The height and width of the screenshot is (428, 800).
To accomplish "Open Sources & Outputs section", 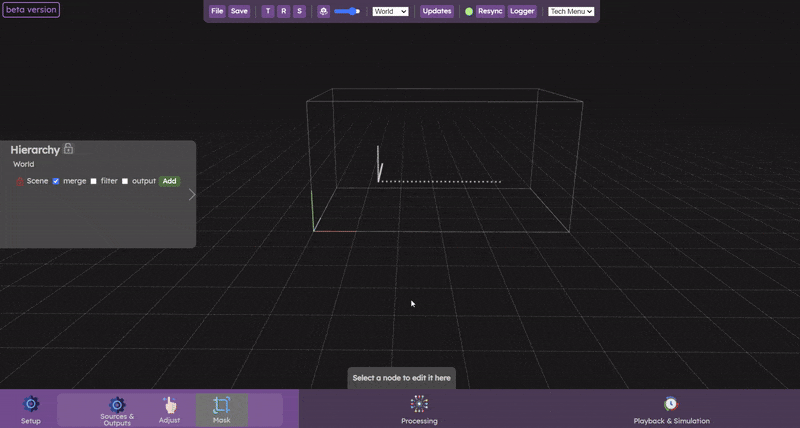I will pos(117,411).
